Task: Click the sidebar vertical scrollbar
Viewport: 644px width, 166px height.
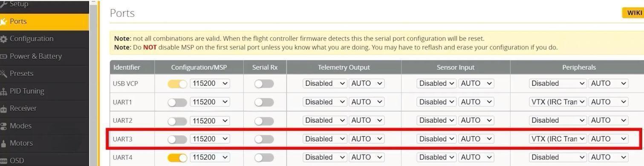Action: (94, 83)
